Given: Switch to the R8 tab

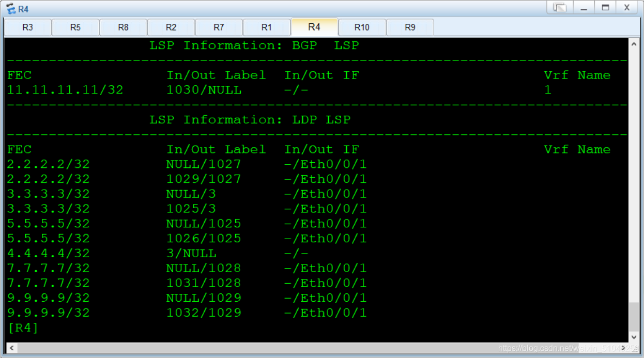Looking at the screenshot, I should (x=123, y=27).
